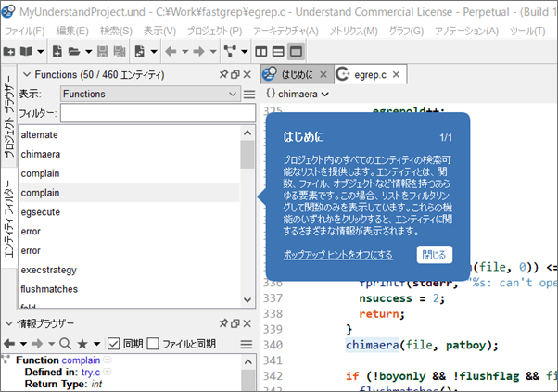Close the はじめに tab
This screenshot has width=558, height=392.
click(x=323, y=75)
